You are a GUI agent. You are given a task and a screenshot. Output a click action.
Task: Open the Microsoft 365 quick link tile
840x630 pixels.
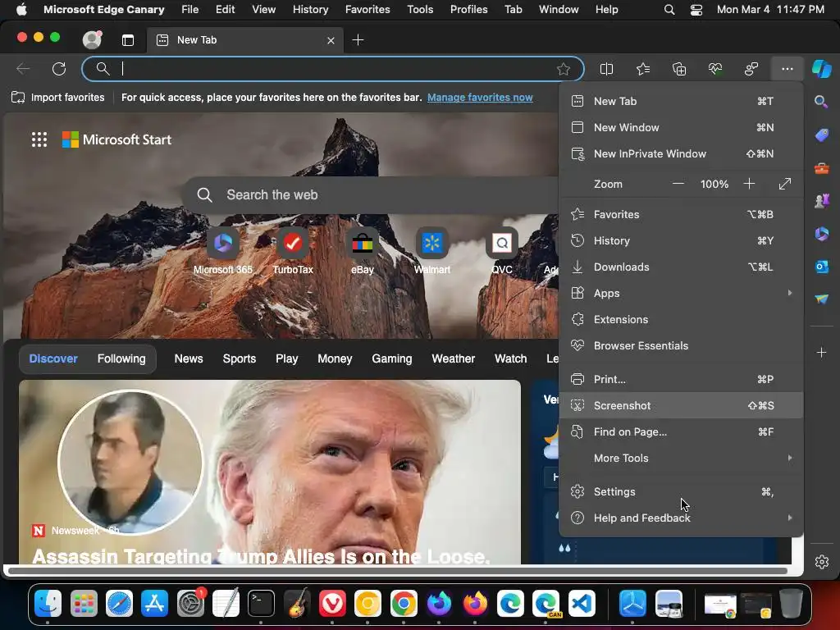(223, 251)
